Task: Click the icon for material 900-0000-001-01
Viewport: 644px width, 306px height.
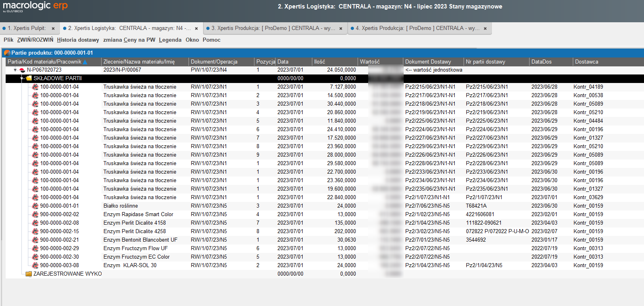Action: (35, 206)
